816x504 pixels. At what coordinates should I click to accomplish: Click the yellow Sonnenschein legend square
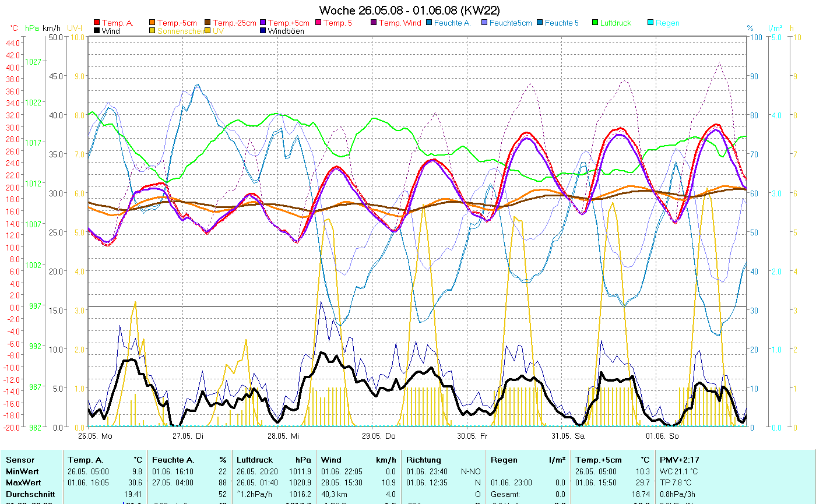point(152,31)
